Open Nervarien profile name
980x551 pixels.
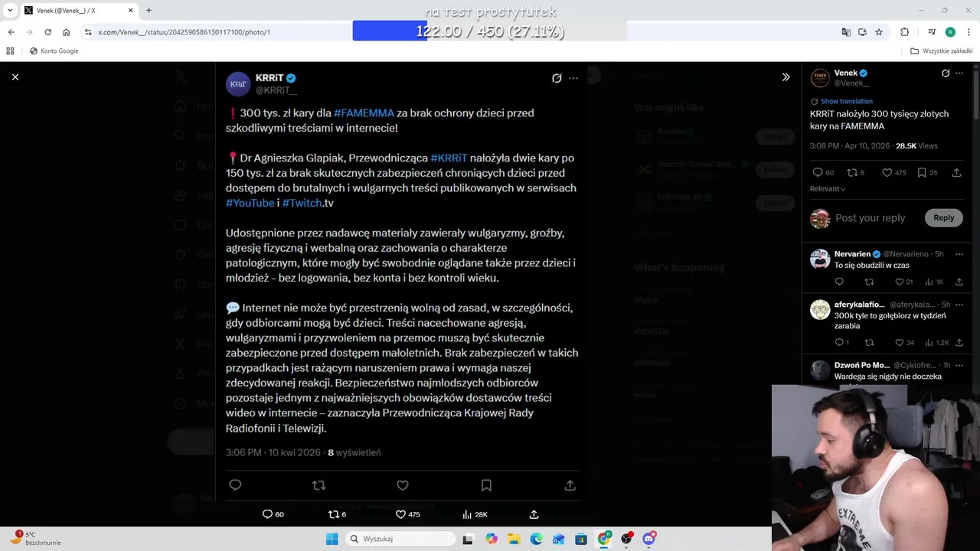coord(852,254)
